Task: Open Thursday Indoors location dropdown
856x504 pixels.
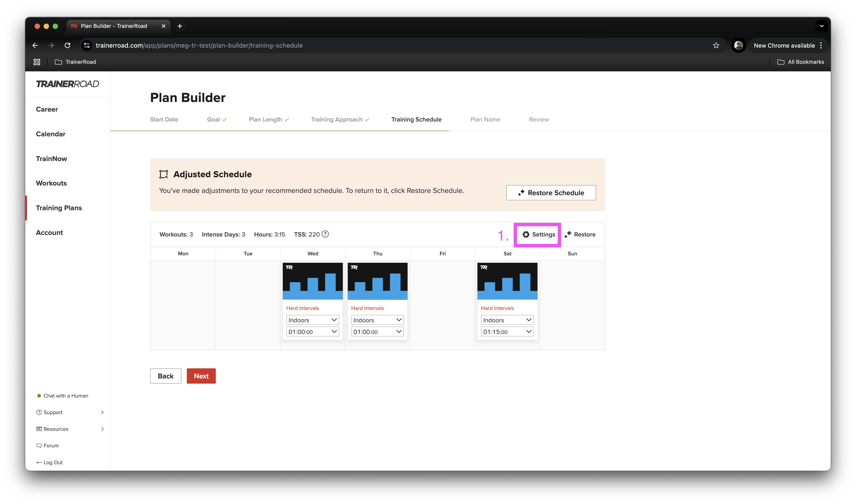Action: [377, 320]
